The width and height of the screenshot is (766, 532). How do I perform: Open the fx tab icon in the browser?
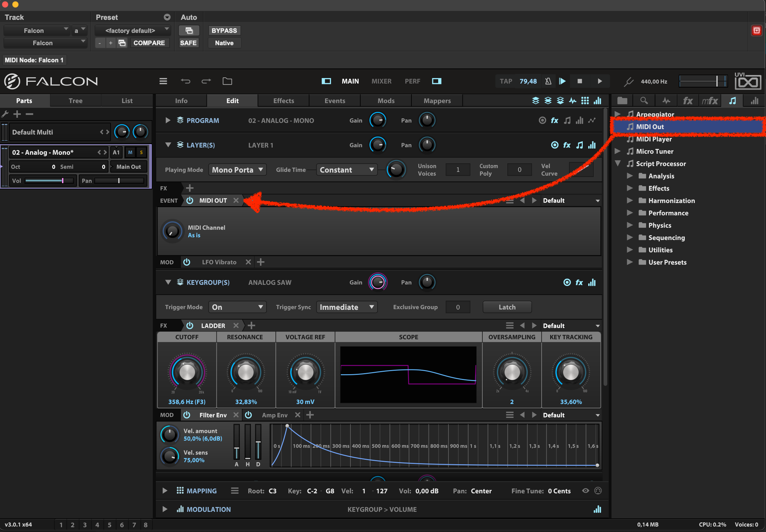tap(688, 100)
